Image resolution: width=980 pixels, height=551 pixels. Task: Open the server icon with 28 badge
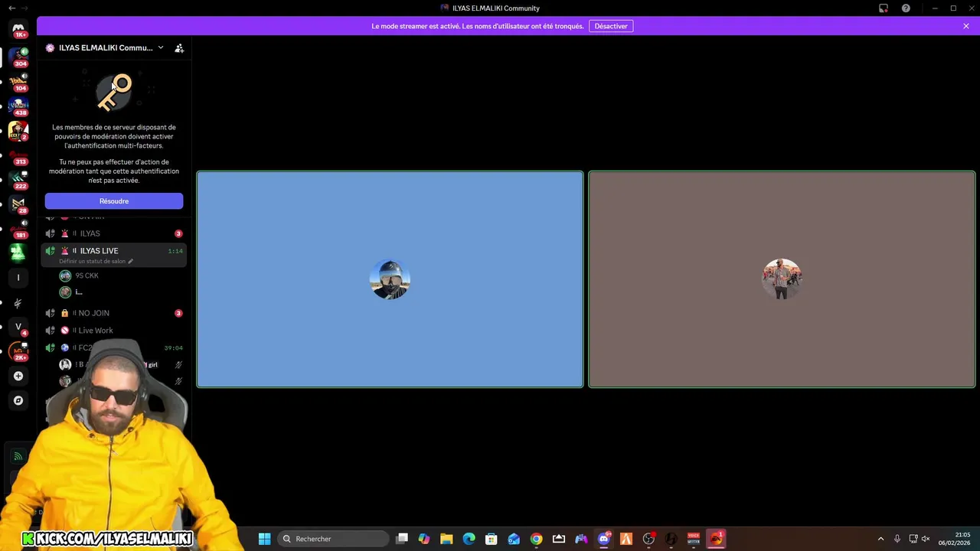[x=18, y=204]
